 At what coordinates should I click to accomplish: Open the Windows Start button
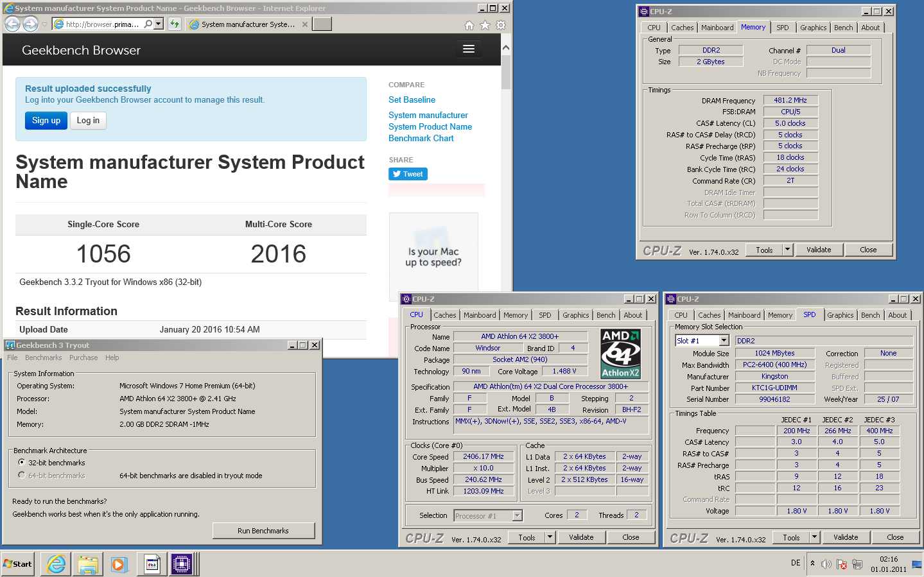click(17, 564)
